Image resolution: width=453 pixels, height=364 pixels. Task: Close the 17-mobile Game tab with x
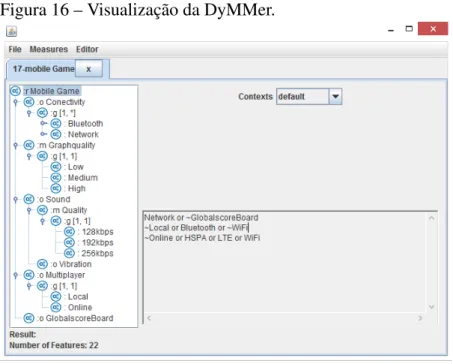click(x=89, y=69)
